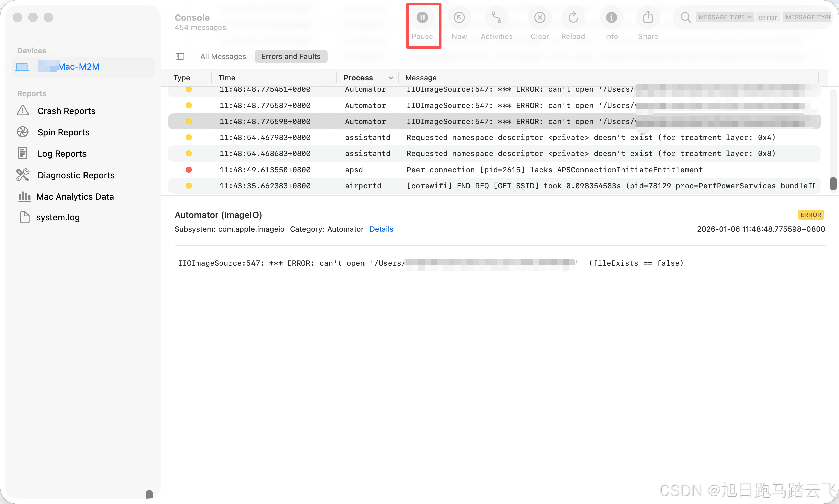
Task: Open the Share menu
Action: (x=648, y=18)
